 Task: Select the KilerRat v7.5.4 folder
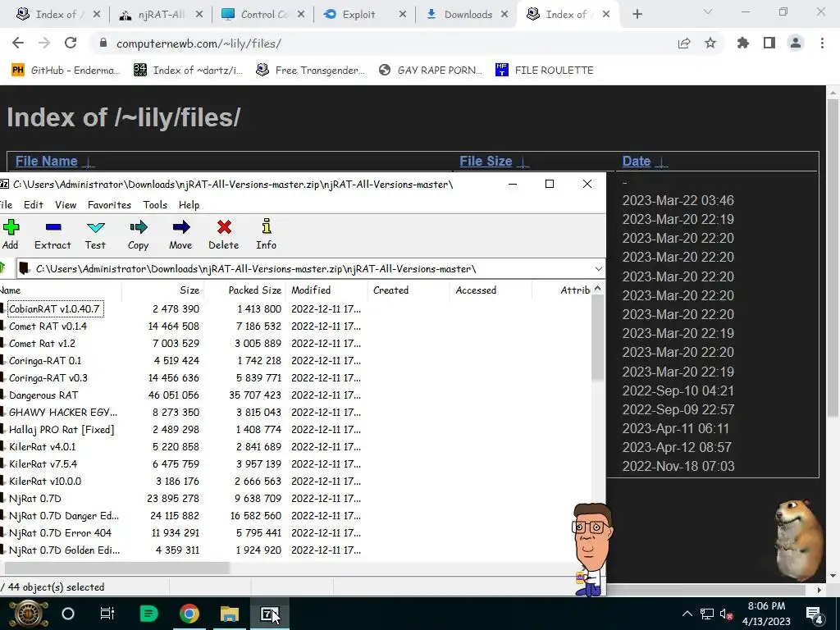[43, 464]
